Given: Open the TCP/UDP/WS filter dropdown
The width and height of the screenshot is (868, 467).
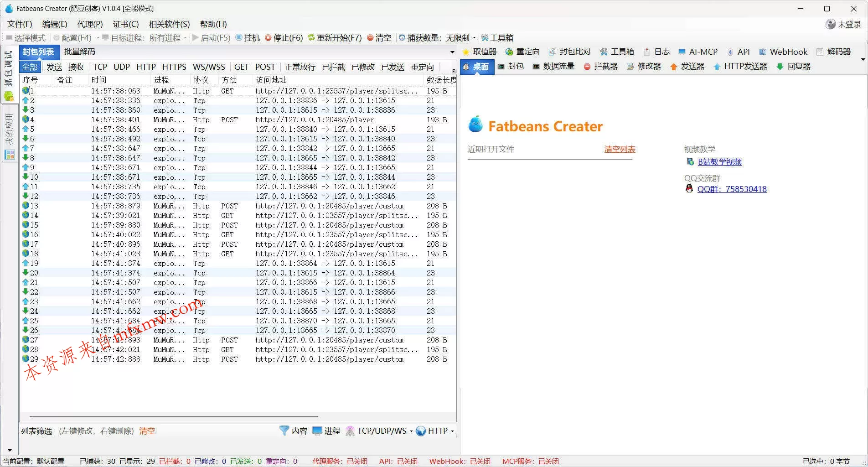Looking at the screenshot, I should [411, 431].
